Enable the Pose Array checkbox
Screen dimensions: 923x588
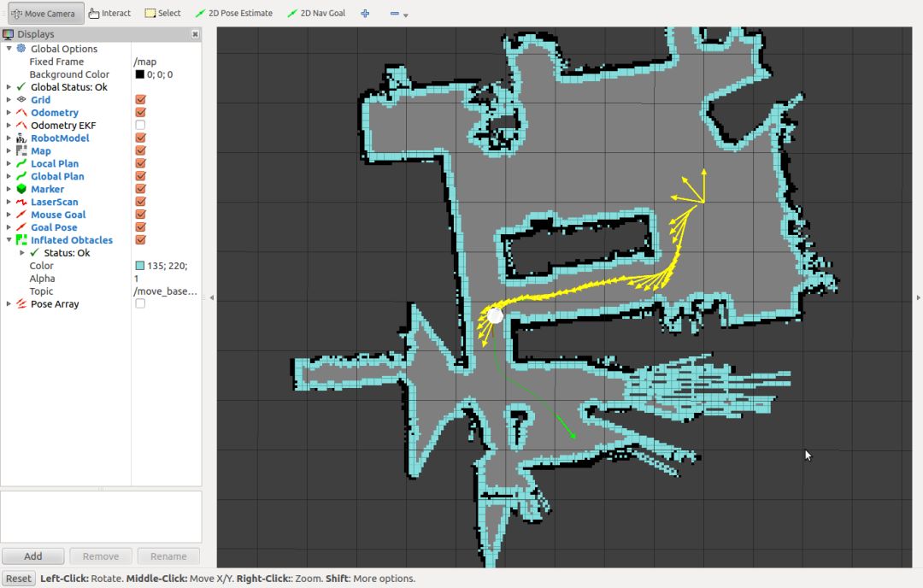tap(140, 304)
